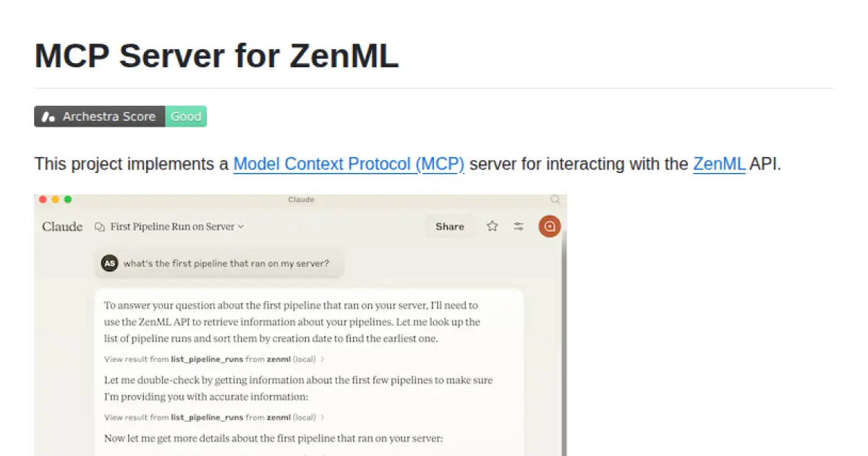Click the AS user avatar
Viewport: 868px width, 456px height.
[109, 263]
